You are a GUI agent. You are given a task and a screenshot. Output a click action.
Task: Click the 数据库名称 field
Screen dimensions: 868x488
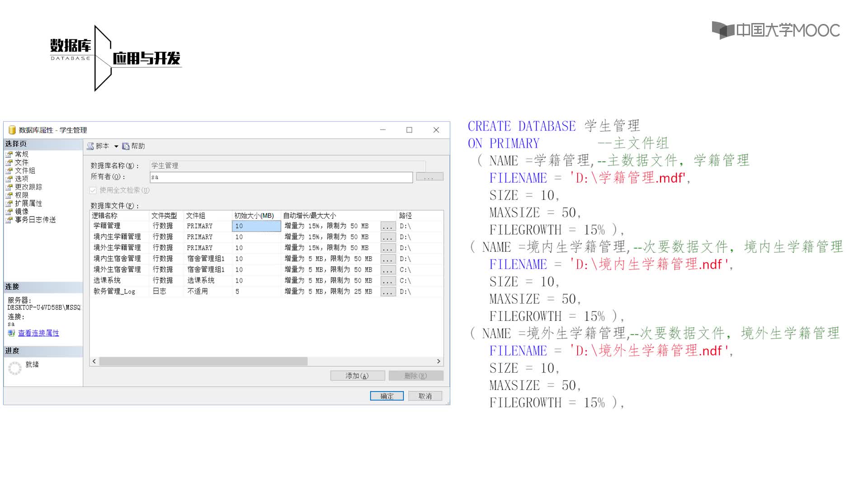[288, 165]
